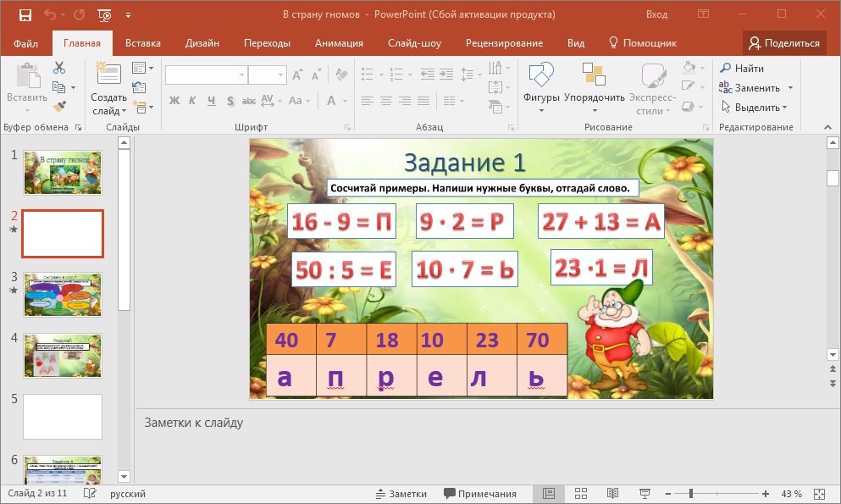841x504 pixels.
Task: Click the zoom in plus button
Action: [766, 494]
